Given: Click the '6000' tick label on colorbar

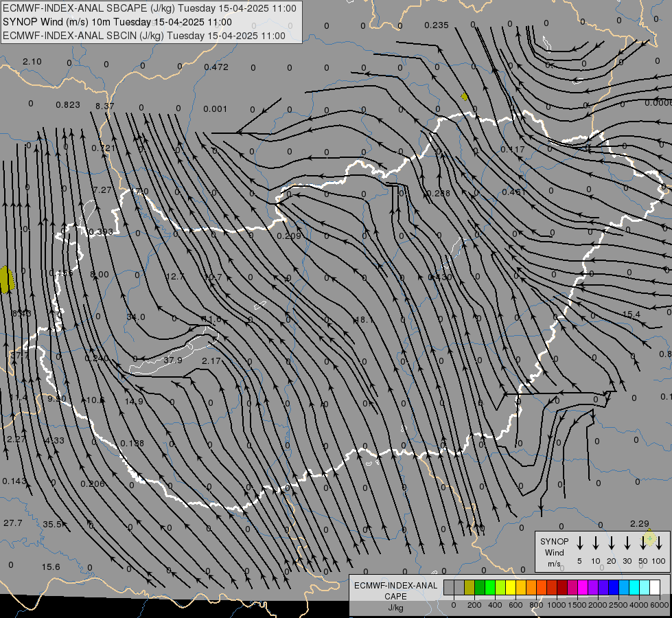Looking at the screenshot, I should pos(660,605).
